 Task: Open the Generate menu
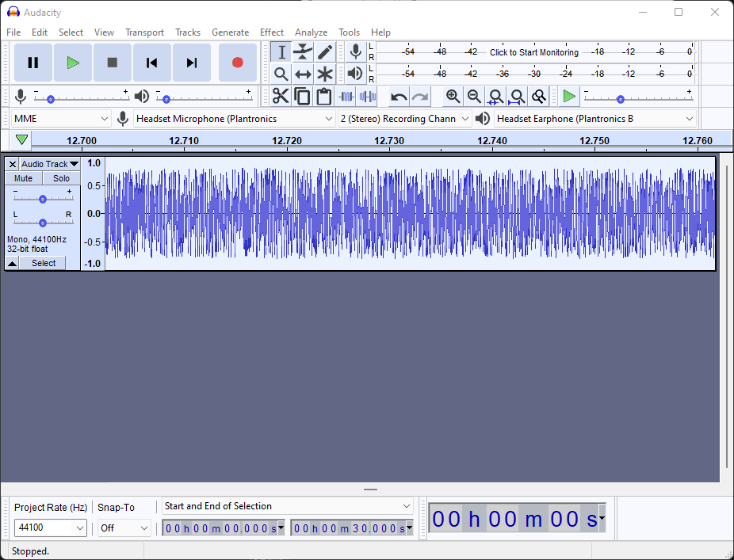[x=230, y=32]
